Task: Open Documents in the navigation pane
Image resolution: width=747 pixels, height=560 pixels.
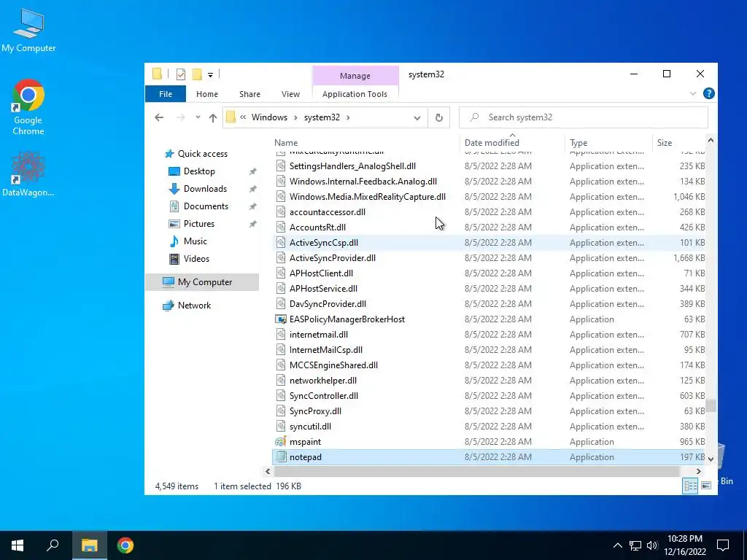Action: [206, 206]
